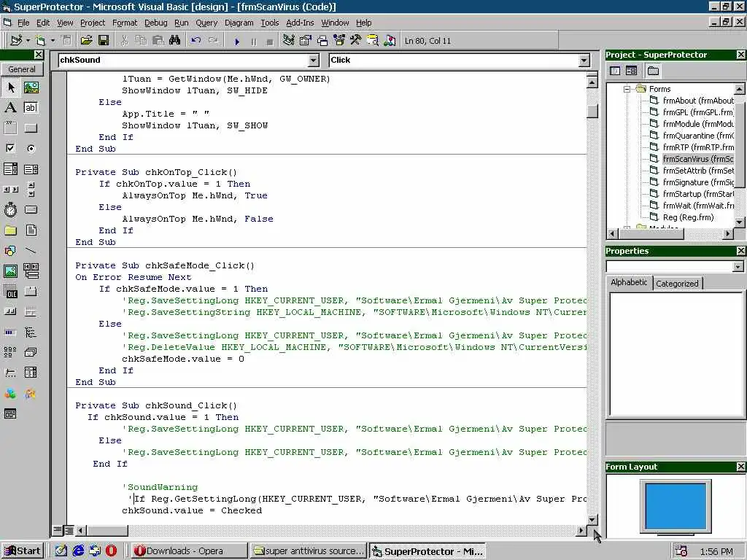This screenshot has height=560, width=747.
Task: Click the Project tree scroll down arrow
Action: [x=739, y=222]
